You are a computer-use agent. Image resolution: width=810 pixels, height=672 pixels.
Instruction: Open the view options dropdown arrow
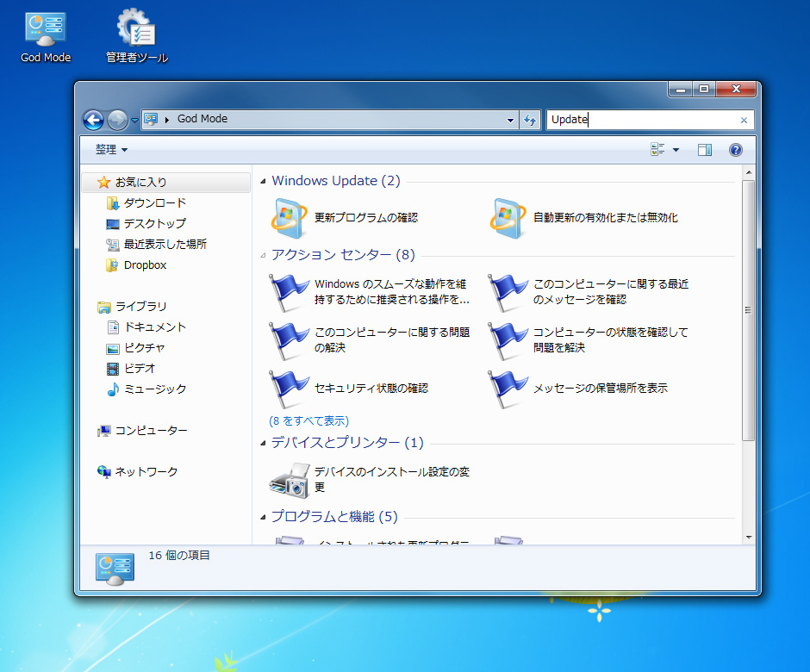676,150
